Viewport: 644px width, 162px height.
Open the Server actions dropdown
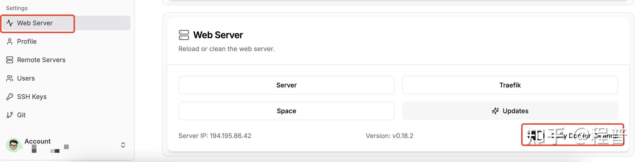(286, 85)
